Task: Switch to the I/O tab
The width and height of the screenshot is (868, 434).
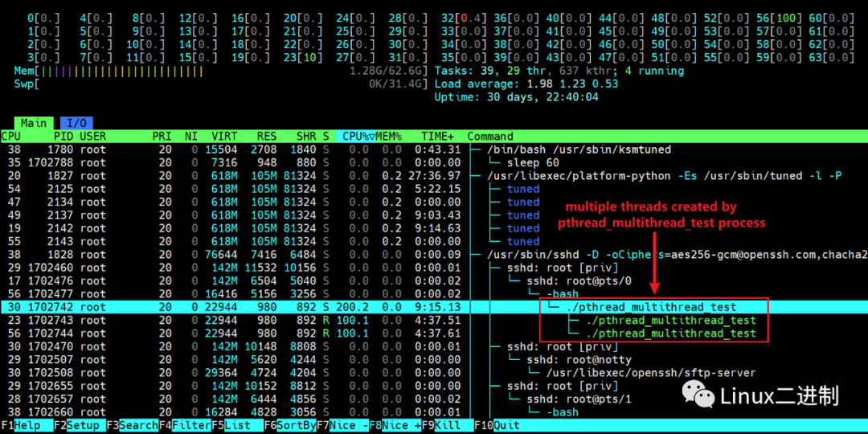Action: [76, 123]
